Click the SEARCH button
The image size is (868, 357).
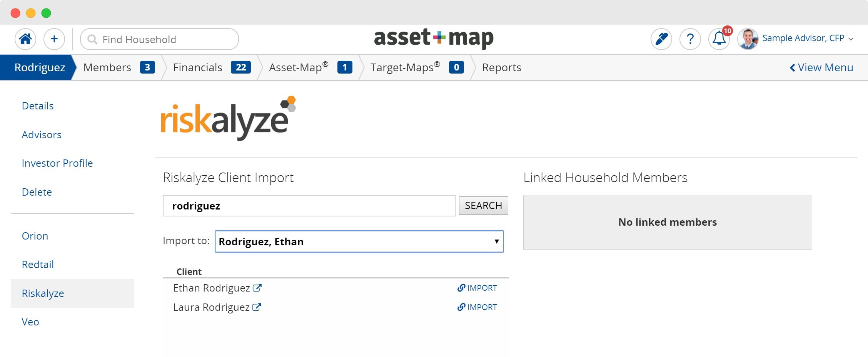483,206
